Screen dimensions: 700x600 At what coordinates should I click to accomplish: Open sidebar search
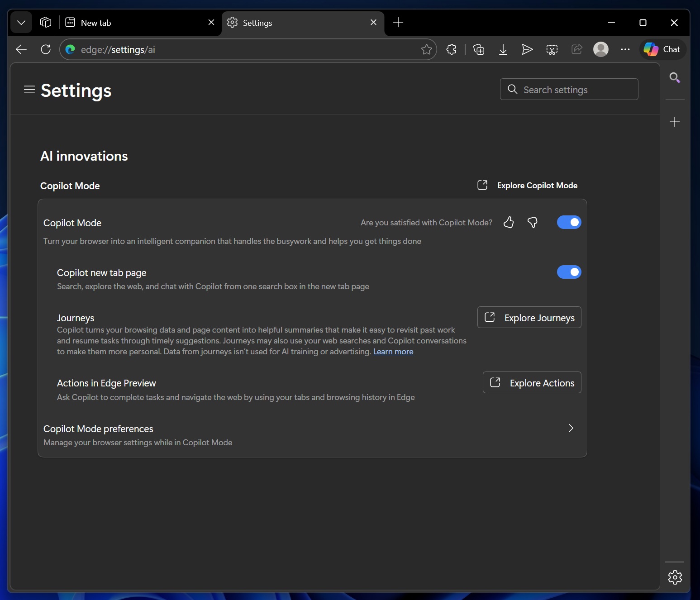point(675,78)
